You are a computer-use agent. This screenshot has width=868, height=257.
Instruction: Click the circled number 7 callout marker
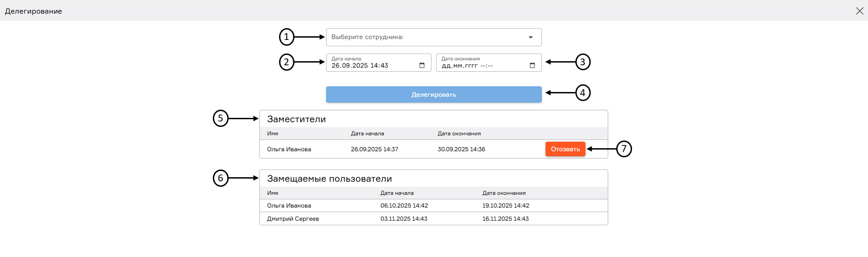pos(624,149)
